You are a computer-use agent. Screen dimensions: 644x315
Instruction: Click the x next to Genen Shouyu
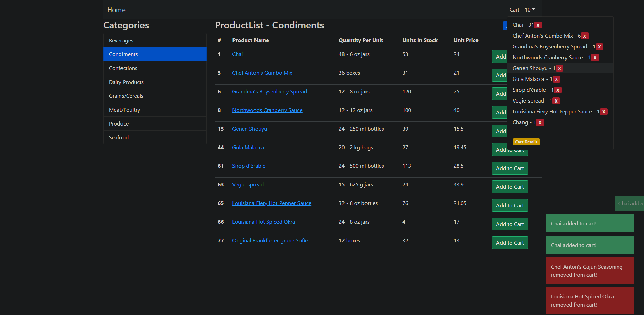(x=560, y=68)
